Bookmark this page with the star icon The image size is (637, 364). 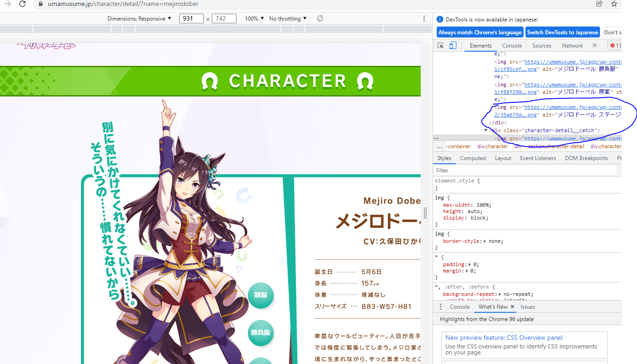(614, 4)
